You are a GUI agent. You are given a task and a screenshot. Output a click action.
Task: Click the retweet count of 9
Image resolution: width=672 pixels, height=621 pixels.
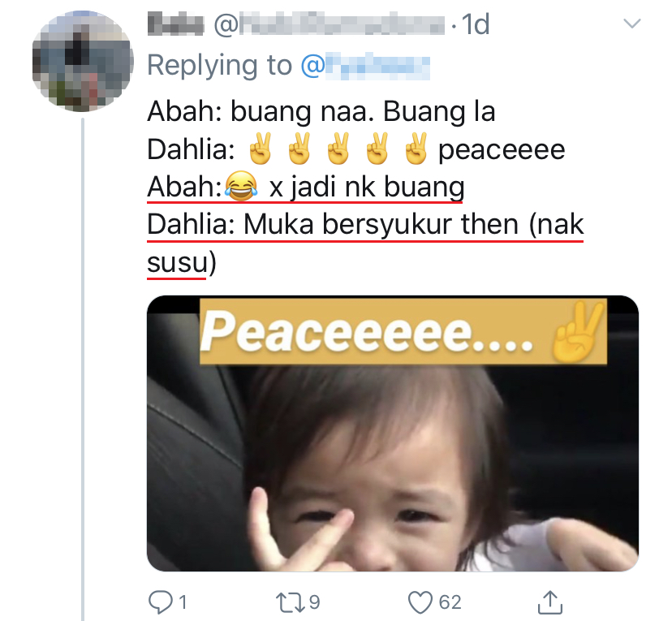point(314,602)
